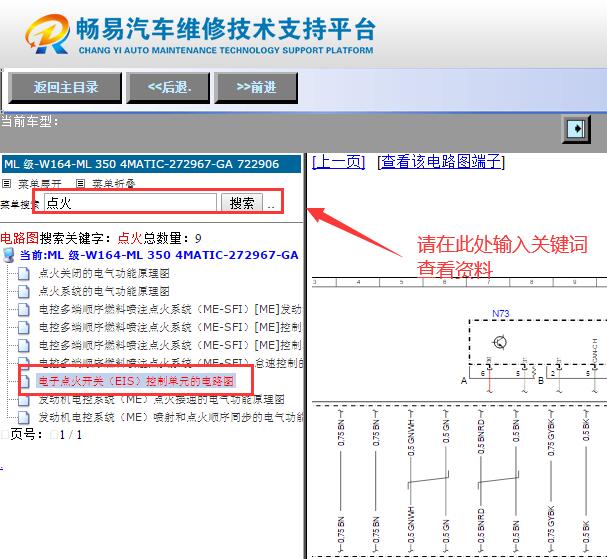Click computer icon beside 当前:ML 级 node

(8, 255)
